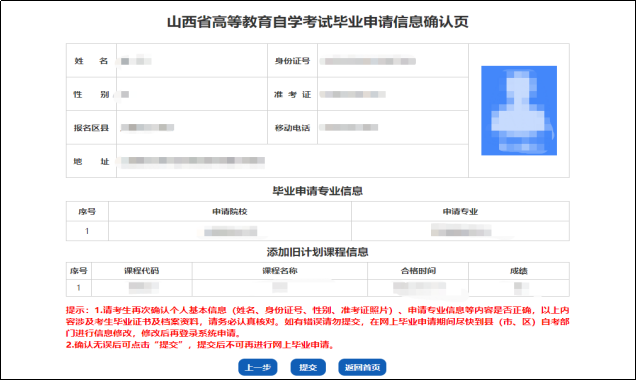
Task: Click the 申请院校 column header
Action: (x=230, y=211)
